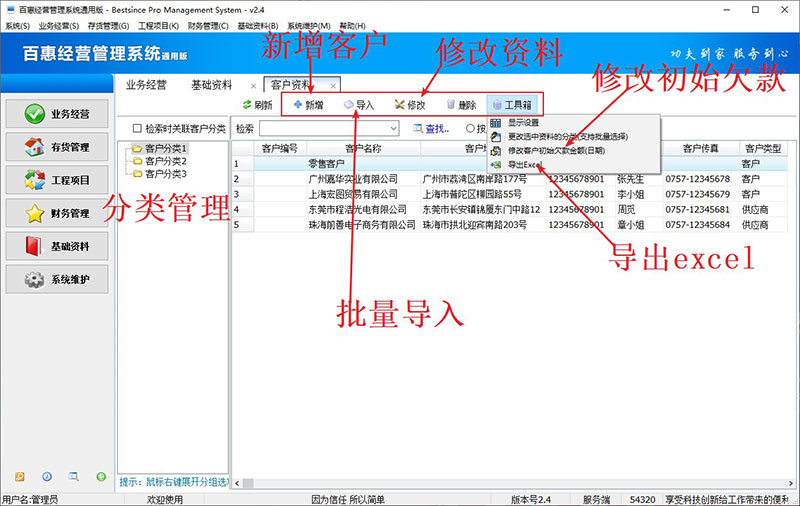Click horizontal scrollbar left arrow

237,483
